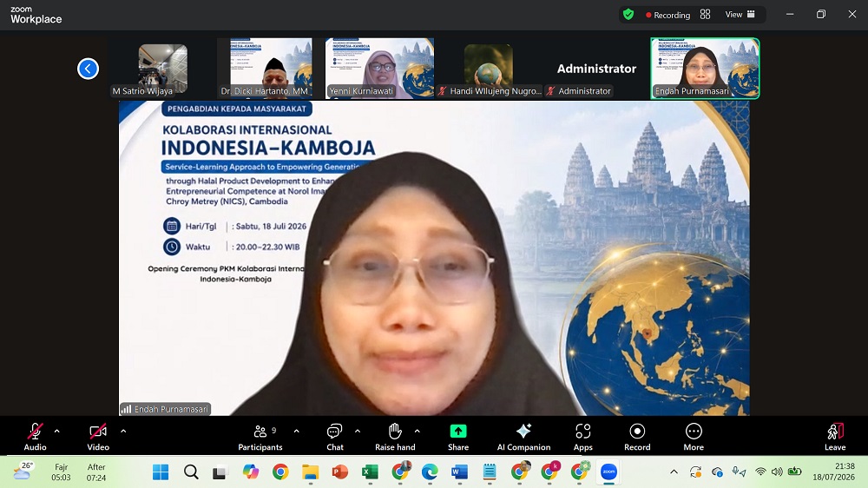The height and width of the screenshot is (488, 868).
Task: Open the View menu
Action: click(x=740, y=15)
